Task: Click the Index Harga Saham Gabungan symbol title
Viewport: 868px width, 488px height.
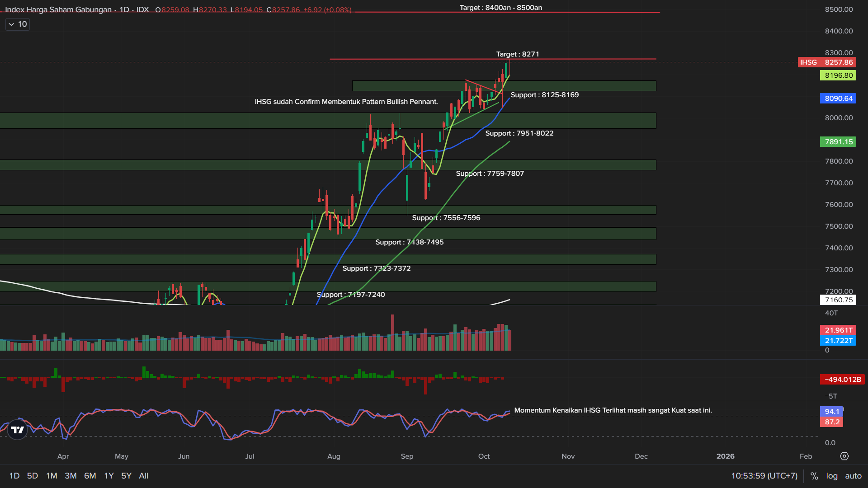Action: coord(58,9)
